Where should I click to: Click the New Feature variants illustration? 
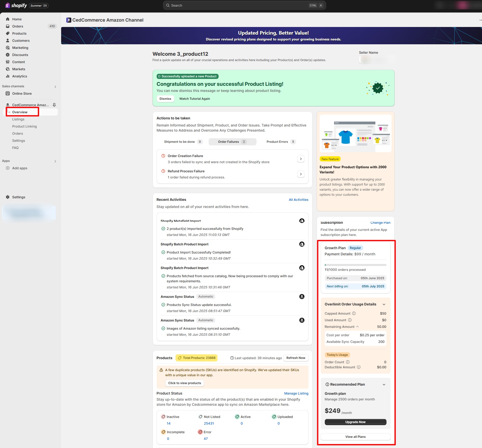pyautogui.click(x=355, y=133)
